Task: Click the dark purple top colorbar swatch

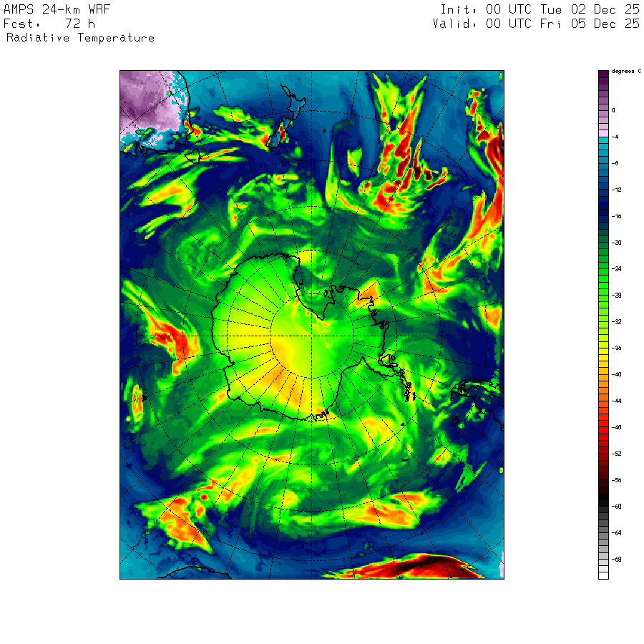Action: pos(603,74)
